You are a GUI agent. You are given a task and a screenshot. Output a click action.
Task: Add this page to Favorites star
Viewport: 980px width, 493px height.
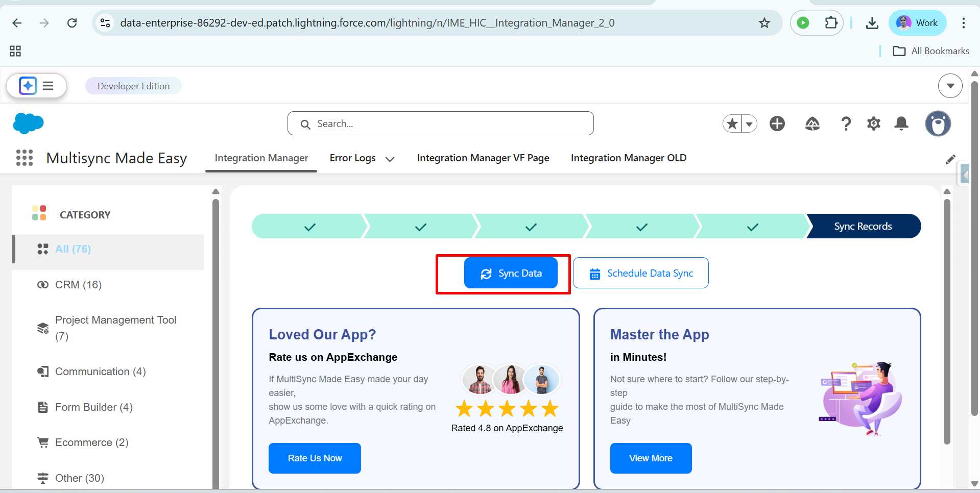click(x=732, y=124)
